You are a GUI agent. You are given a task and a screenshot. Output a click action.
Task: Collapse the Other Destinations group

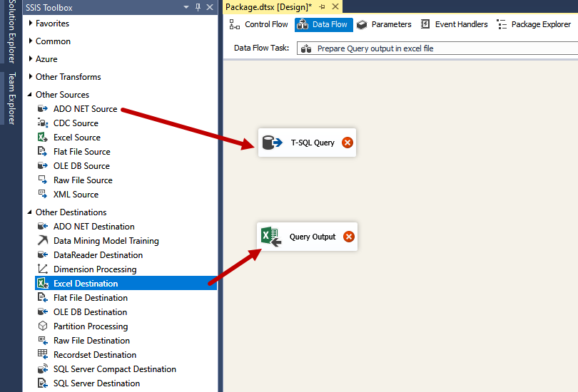pos(30,212)
